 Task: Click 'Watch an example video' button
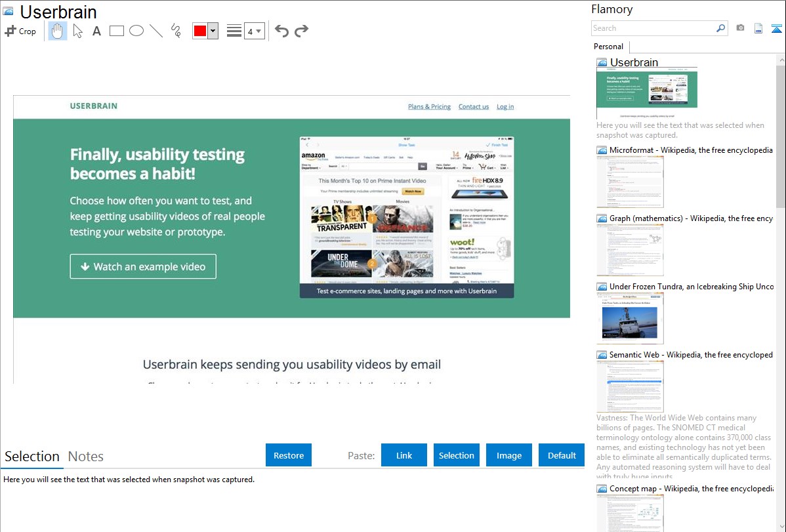(x=144, y=266)
